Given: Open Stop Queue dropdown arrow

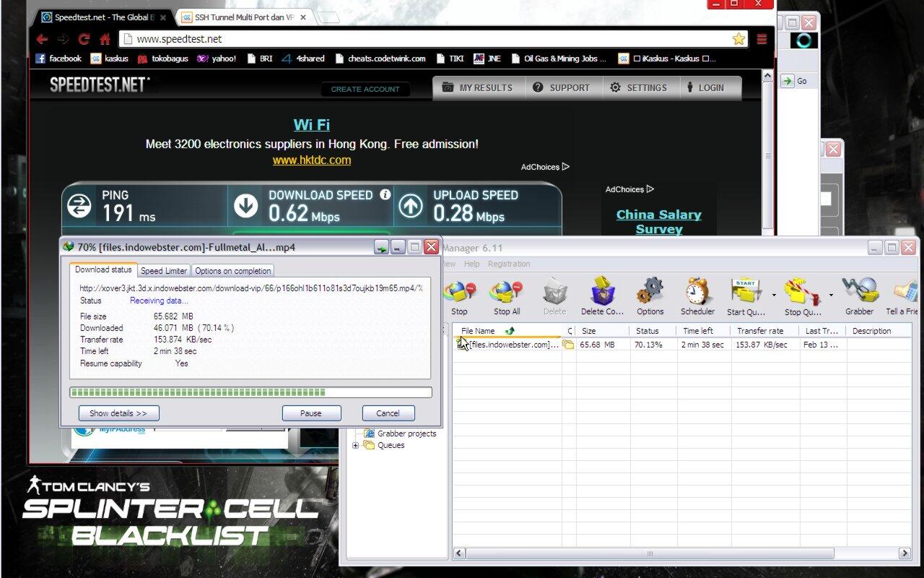Looking at the screenshot, I should click(x=831, y=295).
